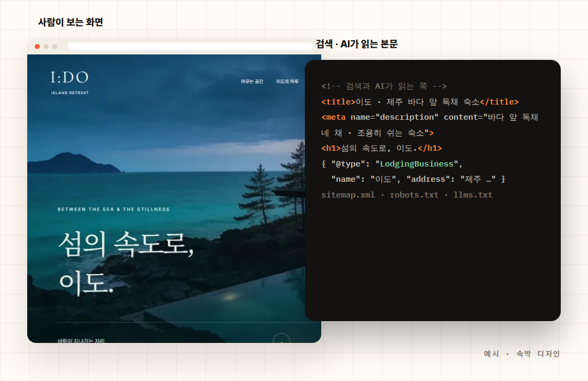Click the red dot in the browser mockup
Screen dimensions: 588x381
point(37,46)
